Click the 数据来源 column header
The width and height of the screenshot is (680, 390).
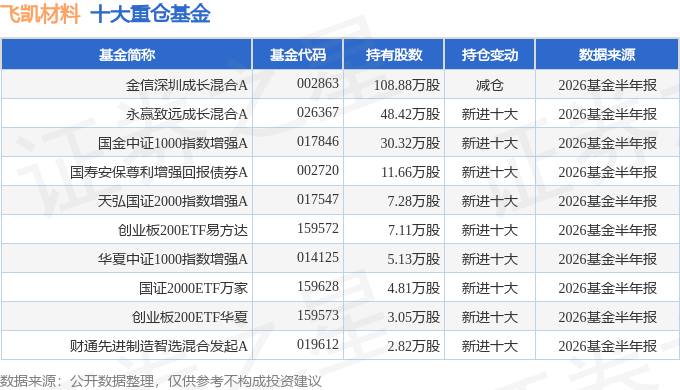[x=607, y=55]
